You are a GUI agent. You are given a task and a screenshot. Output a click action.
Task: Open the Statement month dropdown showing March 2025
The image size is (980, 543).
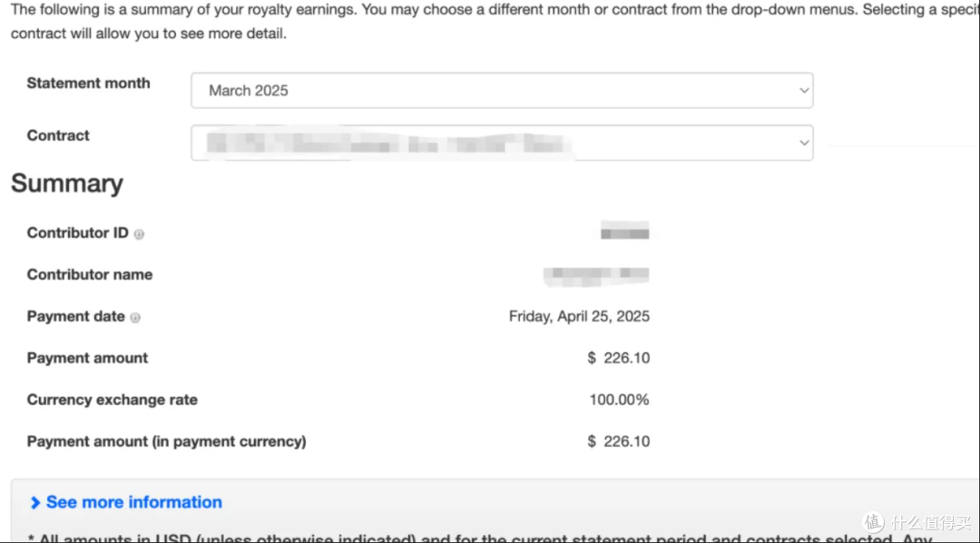coord(502,90)
